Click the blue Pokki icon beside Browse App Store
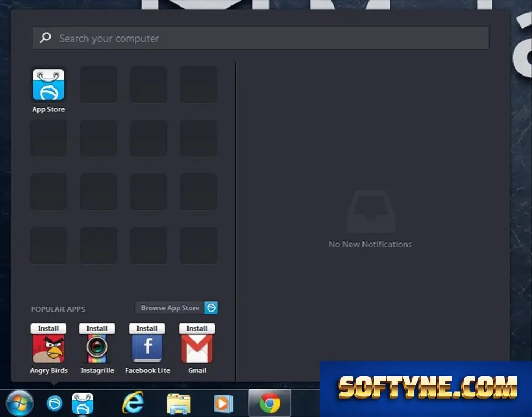This screenshot has height=417, width=532. [x=211, y=308]
